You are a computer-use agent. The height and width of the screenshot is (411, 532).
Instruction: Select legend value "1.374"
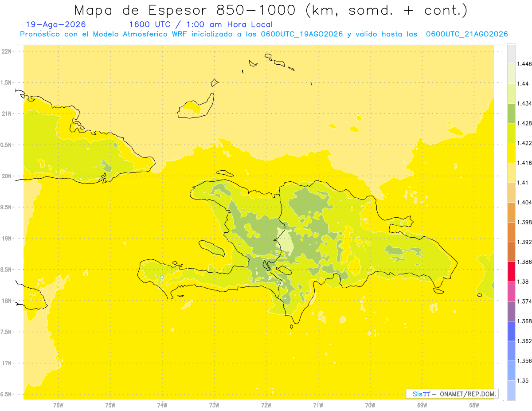(524, 301)
